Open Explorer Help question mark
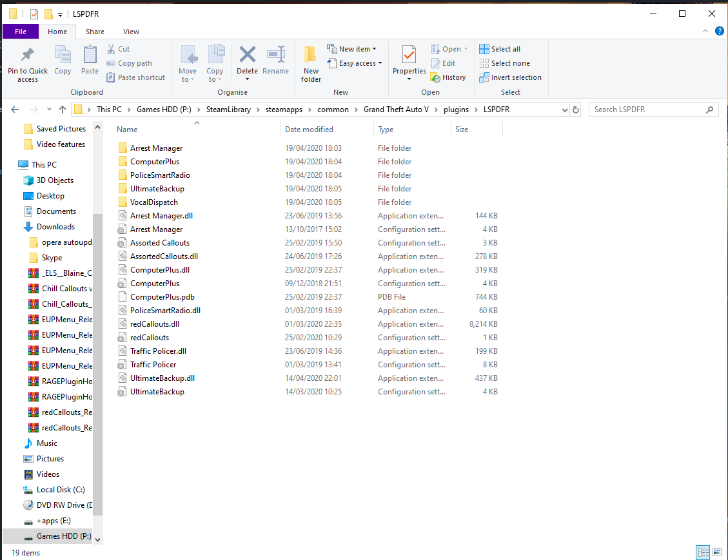The width and height of the screenshot is (728, 560). coord(719,31)
